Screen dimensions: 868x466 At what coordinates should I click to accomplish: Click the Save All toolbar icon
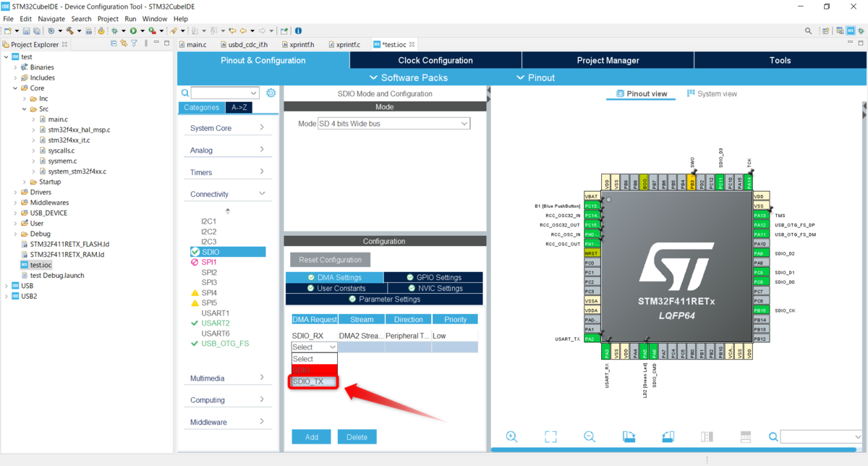coord(36,31)
